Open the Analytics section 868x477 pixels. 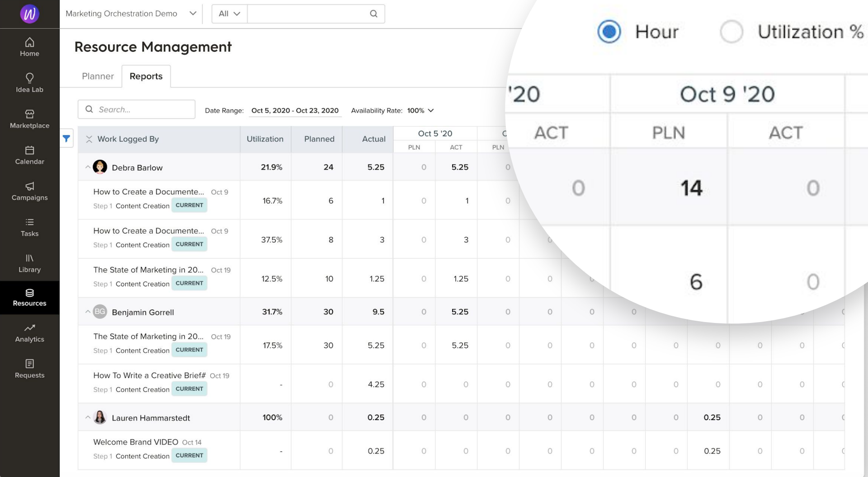[29, 333]
